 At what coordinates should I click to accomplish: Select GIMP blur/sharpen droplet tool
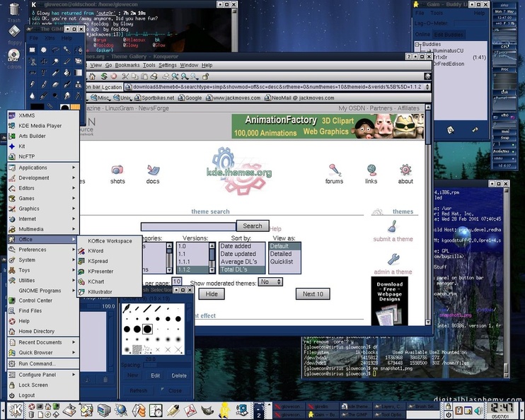32,96
